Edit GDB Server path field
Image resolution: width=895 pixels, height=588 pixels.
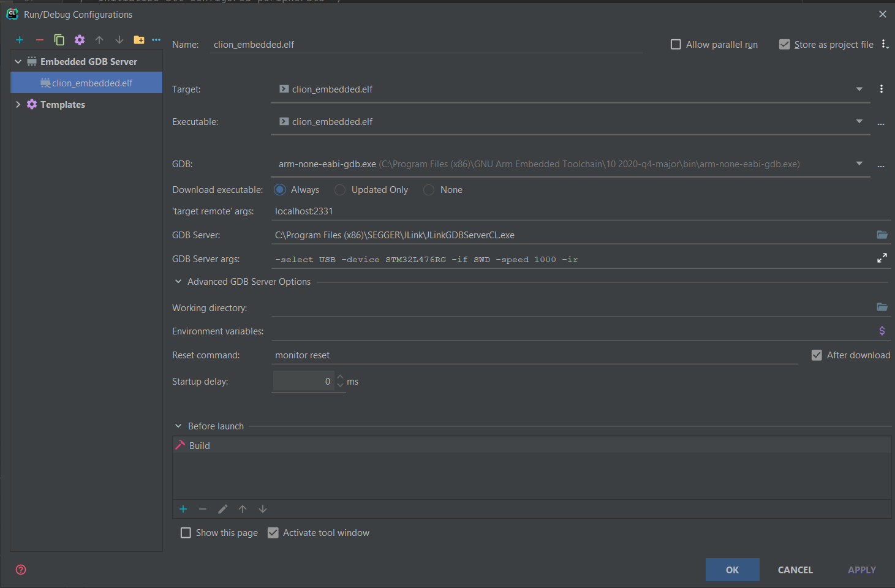[x=572, y=235]
